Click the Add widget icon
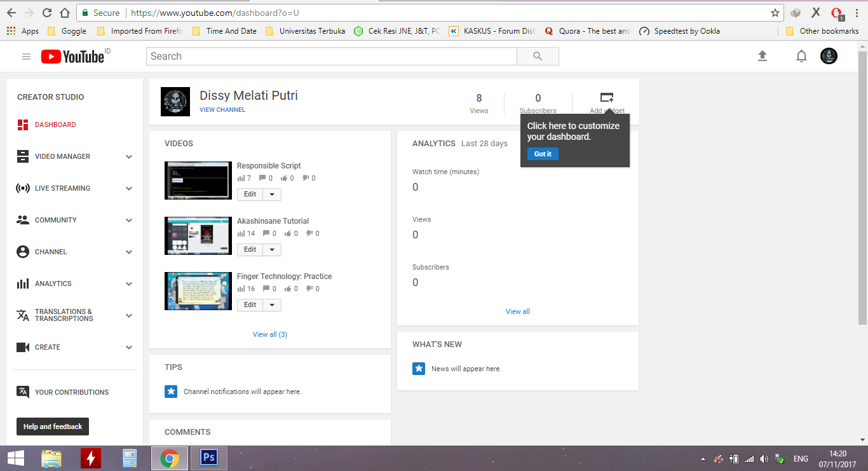 (x=607, y=97)
